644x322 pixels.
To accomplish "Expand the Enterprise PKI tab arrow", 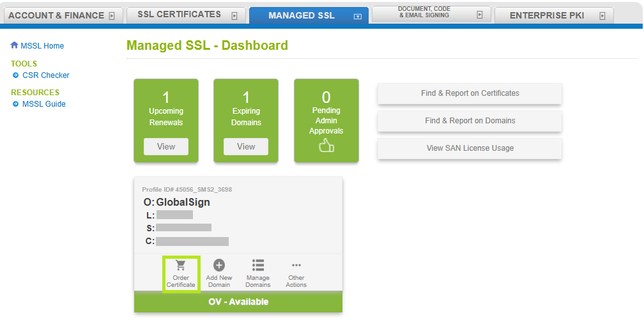I will pyautogui.click(x=602, y=16).
